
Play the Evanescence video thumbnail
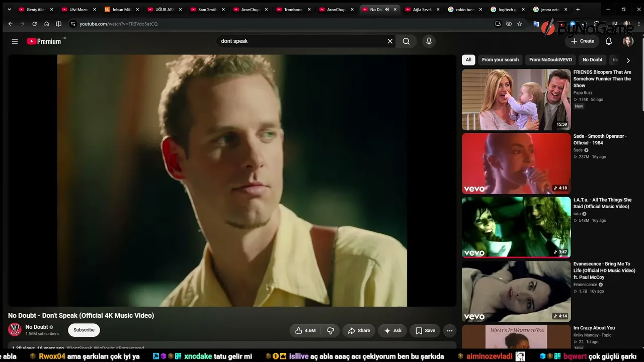pyautogui.click(x=516, y=291)
